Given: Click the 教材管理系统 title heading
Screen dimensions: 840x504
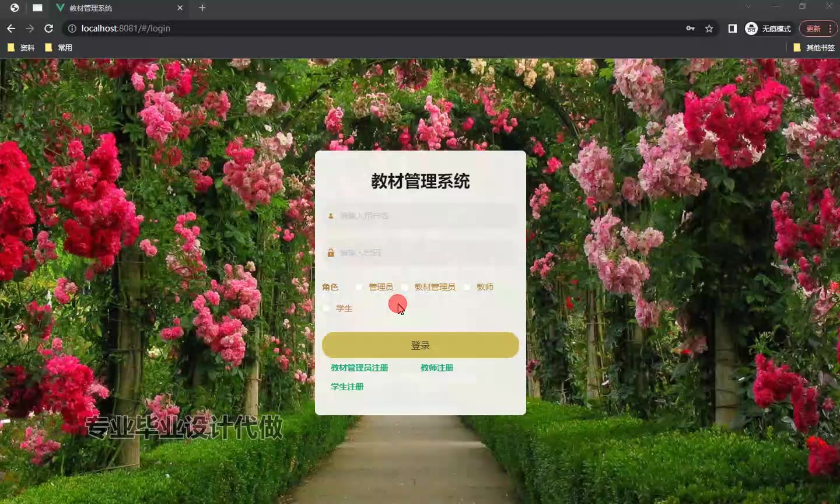Looking at the screenshot, I should [x=420, y=181].
